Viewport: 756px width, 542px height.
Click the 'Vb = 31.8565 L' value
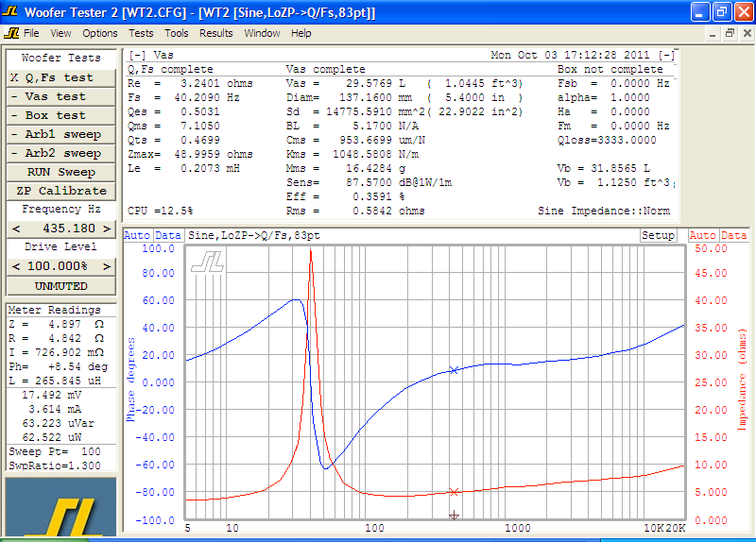[x=604, y=168]
